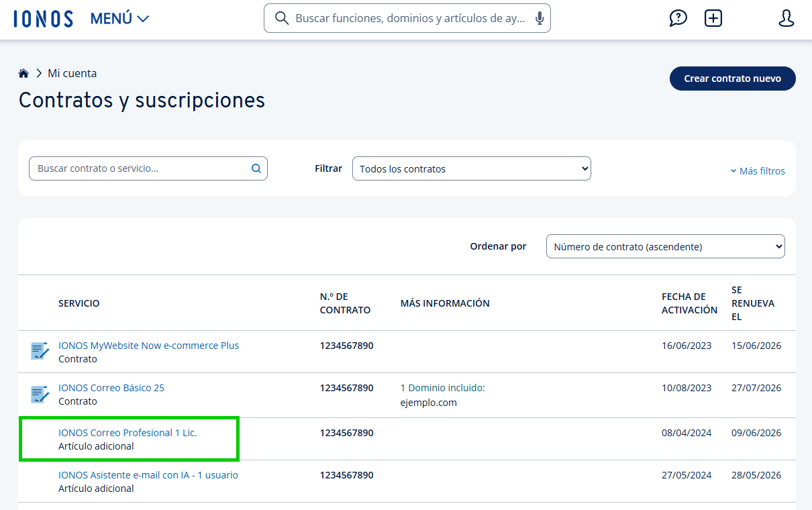Click activation date 08/04/2024
Image resolution: width=812 pixels, height=510 pixels.
click(687, 433)
